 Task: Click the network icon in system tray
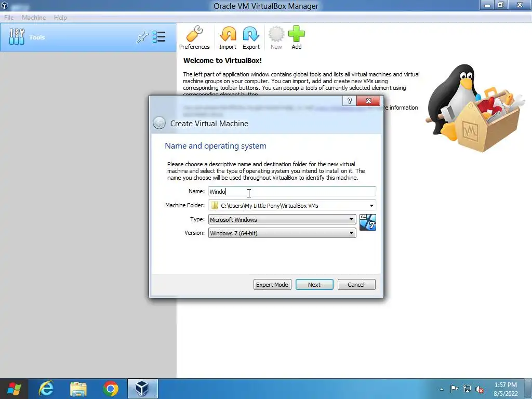[x=467, y=389]
